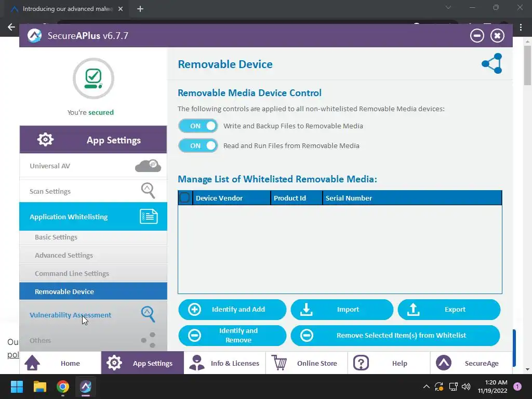Click the secured status shield icon
Screen dimensions: 532x399
click(94, 78)
